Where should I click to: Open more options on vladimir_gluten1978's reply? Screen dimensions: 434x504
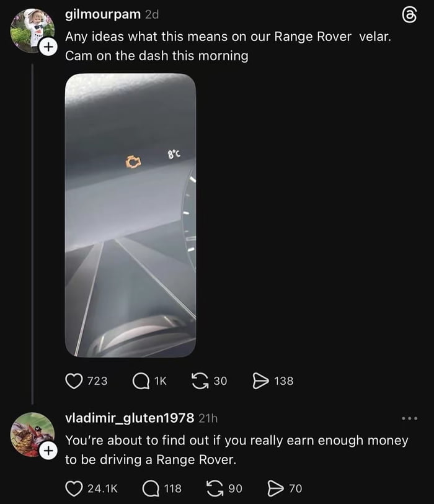click(x=410, y=418)
